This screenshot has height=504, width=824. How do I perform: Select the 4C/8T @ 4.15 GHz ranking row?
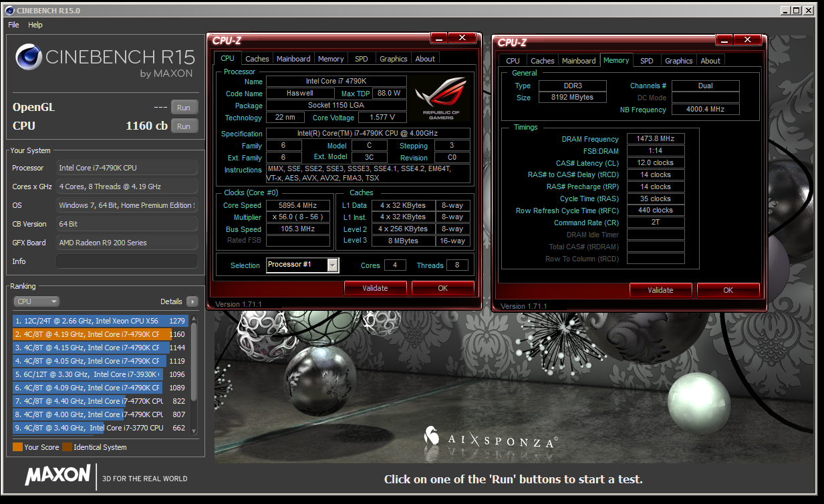coord(100,348)
